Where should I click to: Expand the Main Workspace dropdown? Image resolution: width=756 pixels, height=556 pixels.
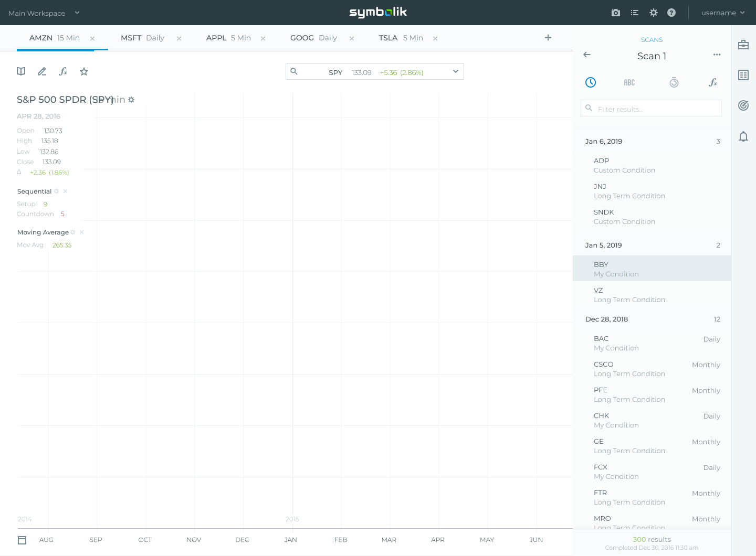click(x=44, y=13)
